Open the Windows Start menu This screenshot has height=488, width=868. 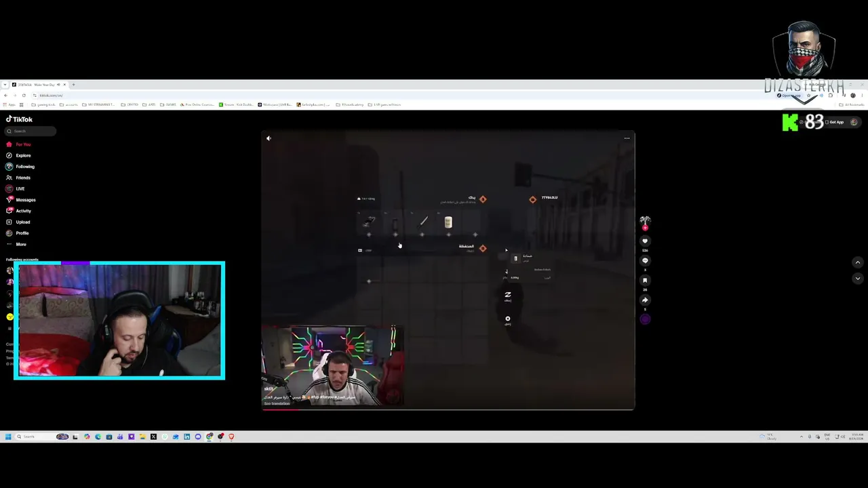[8, 436]
